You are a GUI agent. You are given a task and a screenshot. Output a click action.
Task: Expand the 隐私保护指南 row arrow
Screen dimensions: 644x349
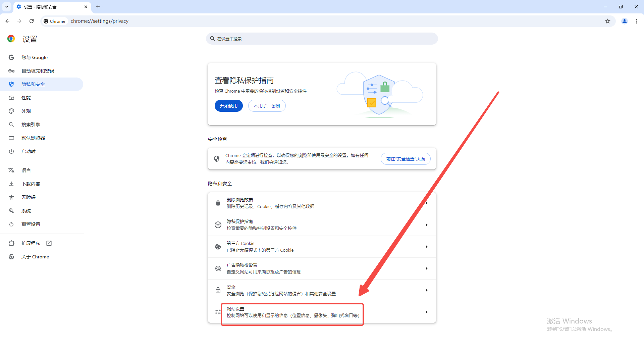tap(427, 225)
